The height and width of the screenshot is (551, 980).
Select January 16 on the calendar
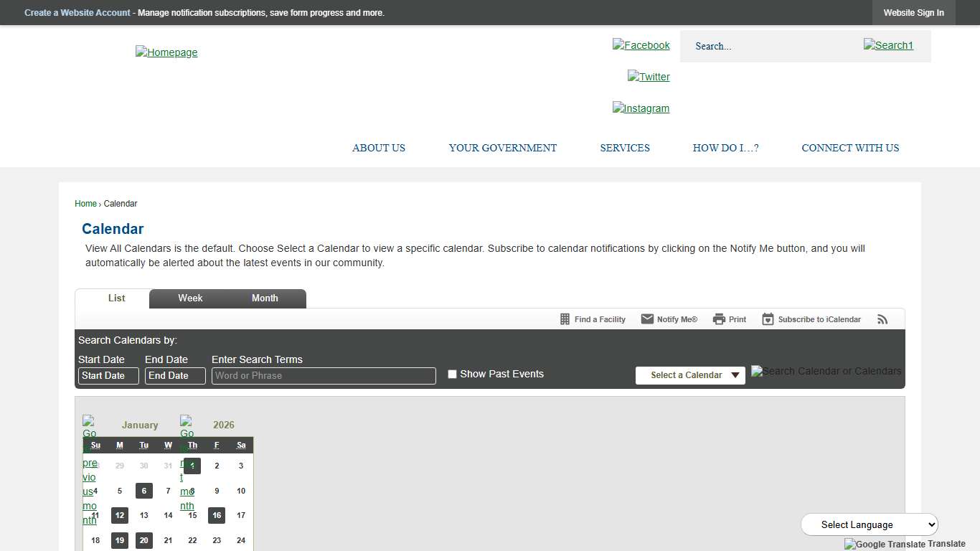click(x=217, y=515)
